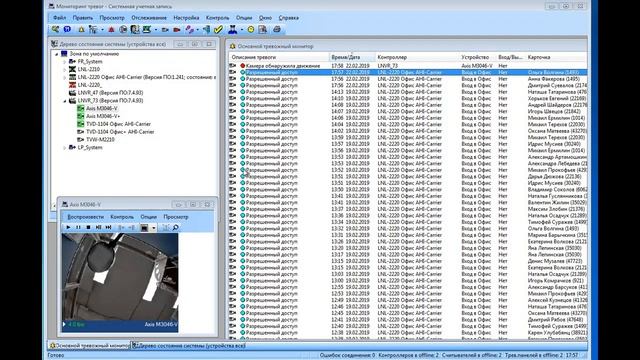Collapse the Зона по умолчанию tree node
Image resolution: width=640 pixels, height=360 pixels.
coord(57,54)
